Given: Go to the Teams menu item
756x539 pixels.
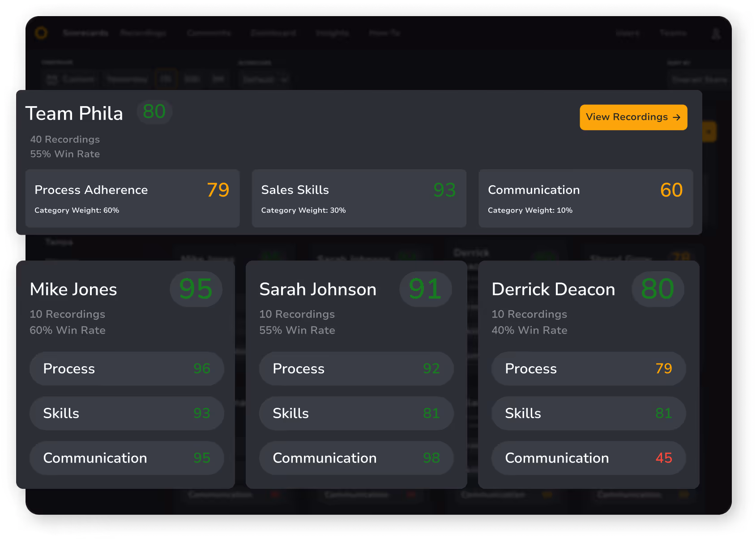Looking at the screenshot, I should pos(673,33).
